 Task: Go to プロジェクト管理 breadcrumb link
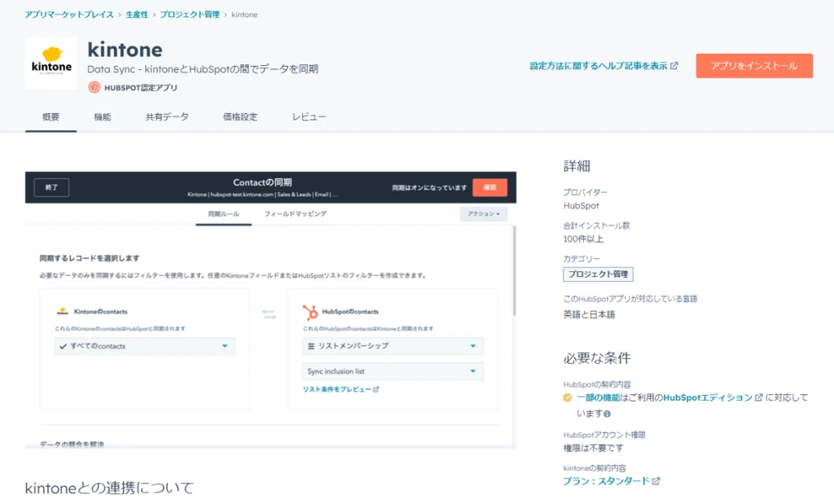click(x=189, y=15)
